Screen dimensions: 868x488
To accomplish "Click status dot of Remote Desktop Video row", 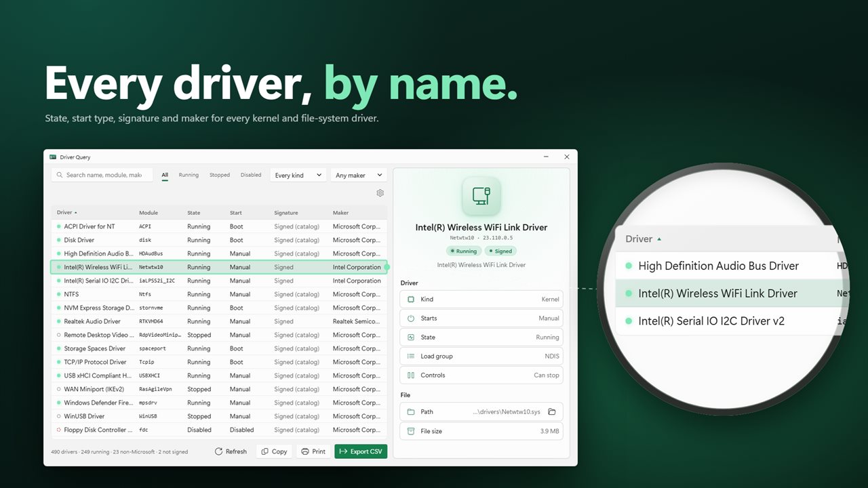I will (59, 335).
